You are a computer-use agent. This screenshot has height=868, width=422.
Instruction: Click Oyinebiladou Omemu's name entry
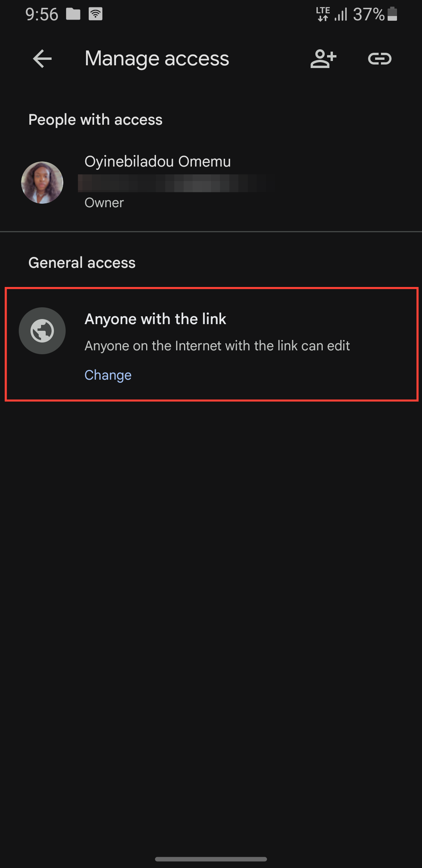(x=158, y=161)
